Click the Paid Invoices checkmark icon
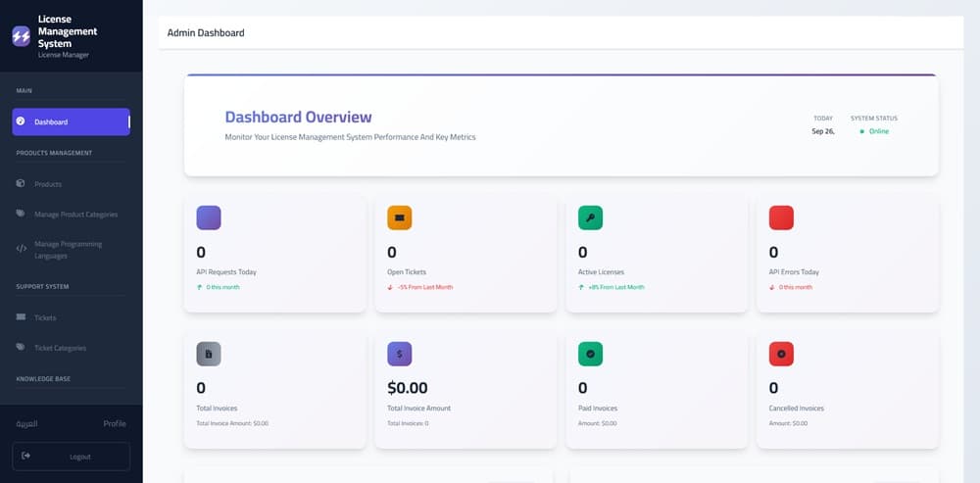Image resolution: width=980 pixels, height=483 pixels. [590, 354]
